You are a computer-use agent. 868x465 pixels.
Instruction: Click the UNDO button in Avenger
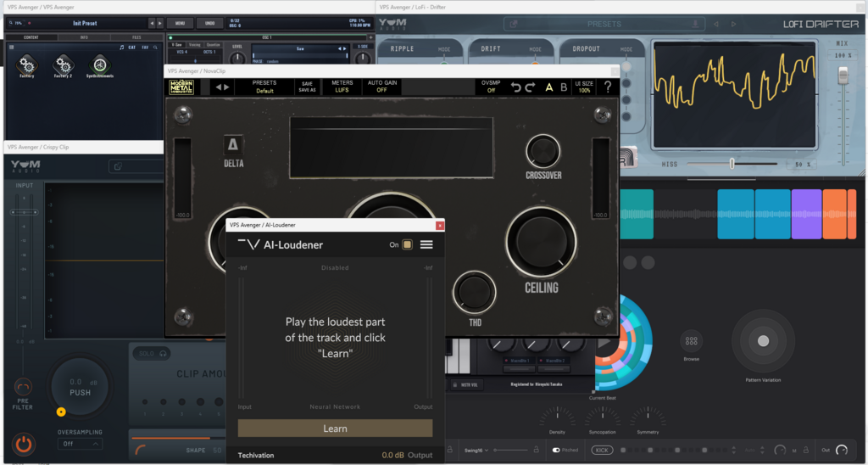point(210,23)
